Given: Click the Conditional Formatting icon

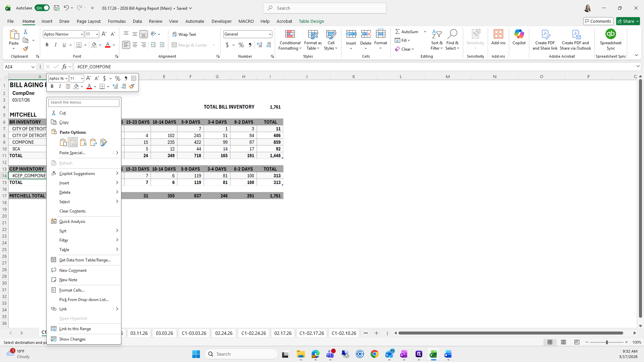Looking at the screenshot, I should [290, 34].
